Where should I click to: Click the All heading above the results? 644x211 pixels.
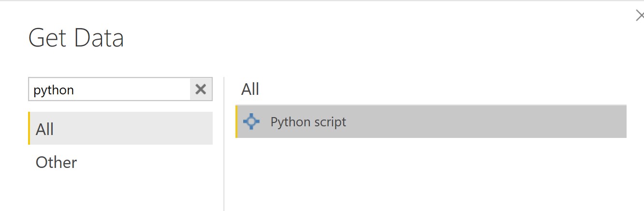pos(250,89)
